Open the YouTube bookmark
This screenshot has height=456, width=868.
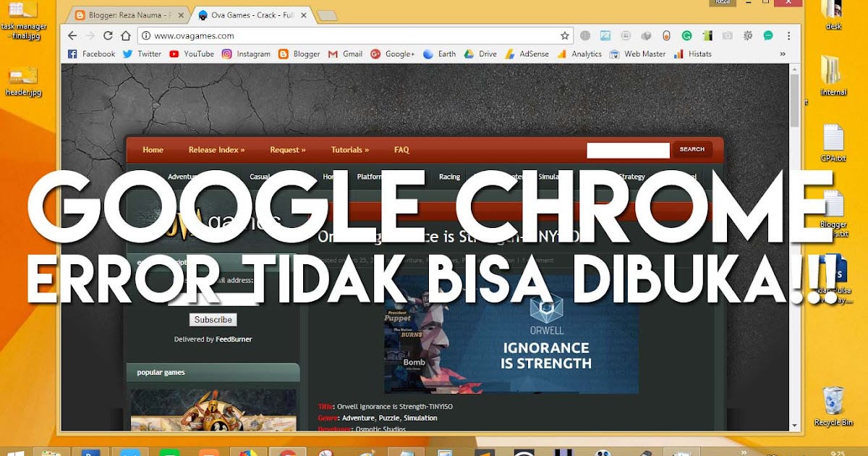[192, 54]
